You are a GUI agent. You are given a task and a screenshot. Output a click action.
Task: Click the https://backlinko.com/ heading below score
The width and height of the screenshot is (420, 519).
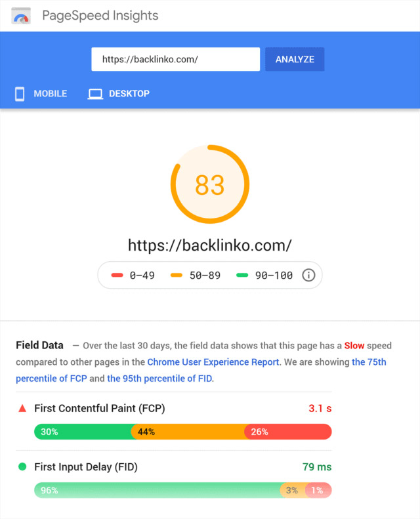pyautogui.click(x=210, y=245)
